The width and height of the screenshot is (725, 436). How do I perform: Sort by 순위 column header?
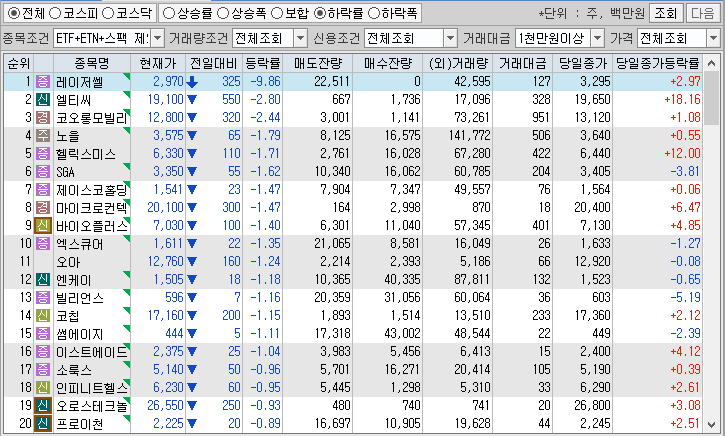(x=19, y=63)
